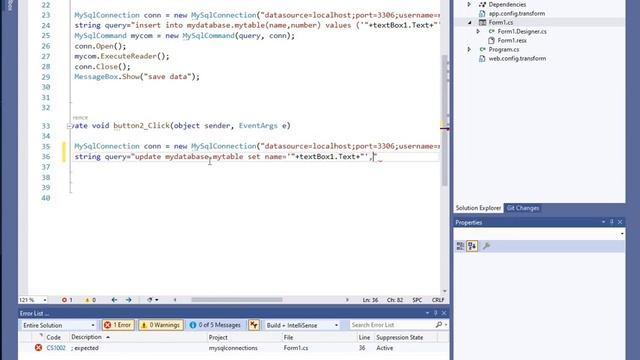
Task: Open the code cleanup broom dropdown icon
Action: [152, 300]
